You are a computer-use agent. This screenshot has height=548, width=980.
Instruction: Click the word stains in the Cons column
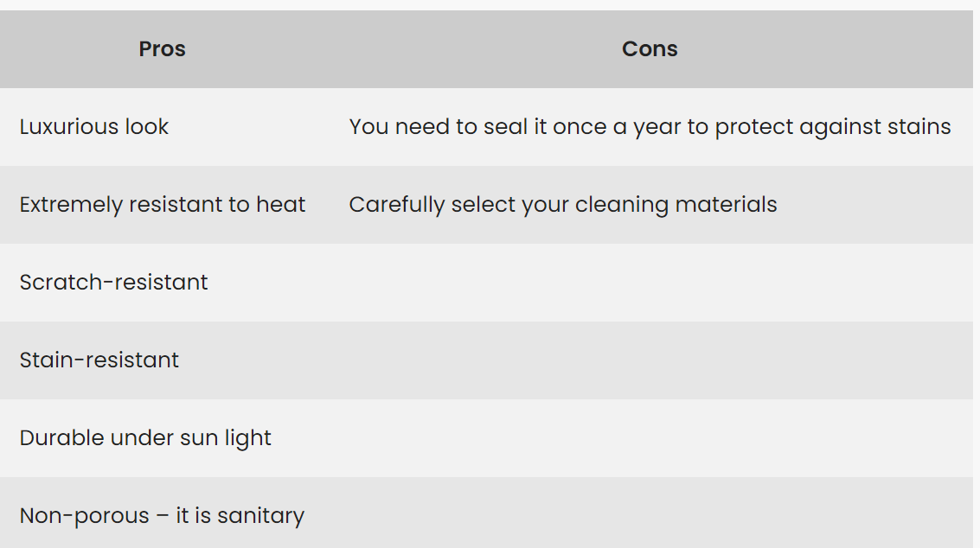(x=919, y=127)
